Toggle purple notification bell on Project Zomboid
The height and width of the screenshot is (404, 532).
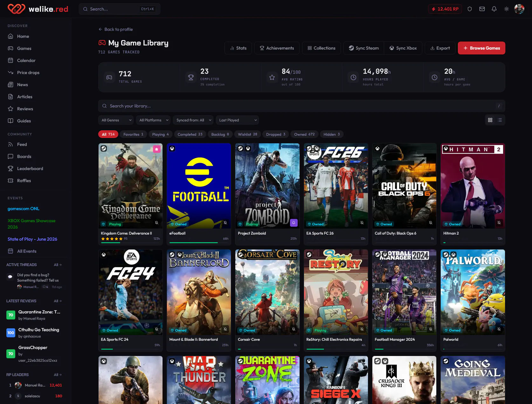(x=294, y=223)
